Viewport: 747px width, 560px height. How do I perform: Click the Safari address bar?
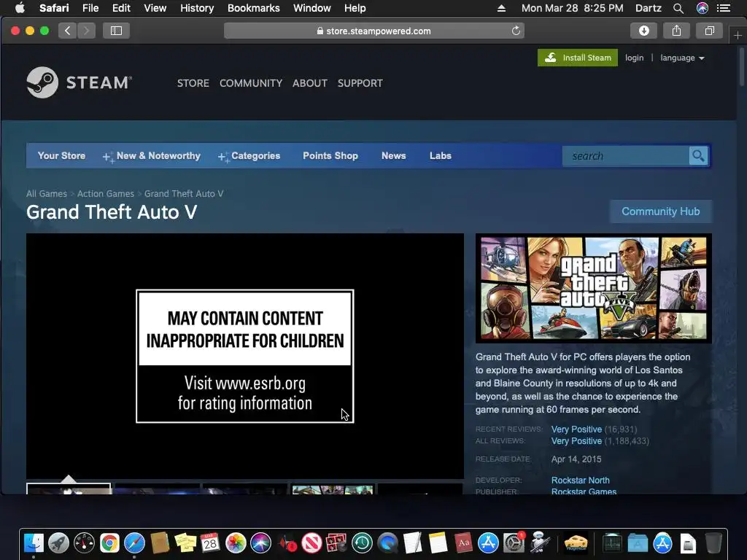[374, 31]
